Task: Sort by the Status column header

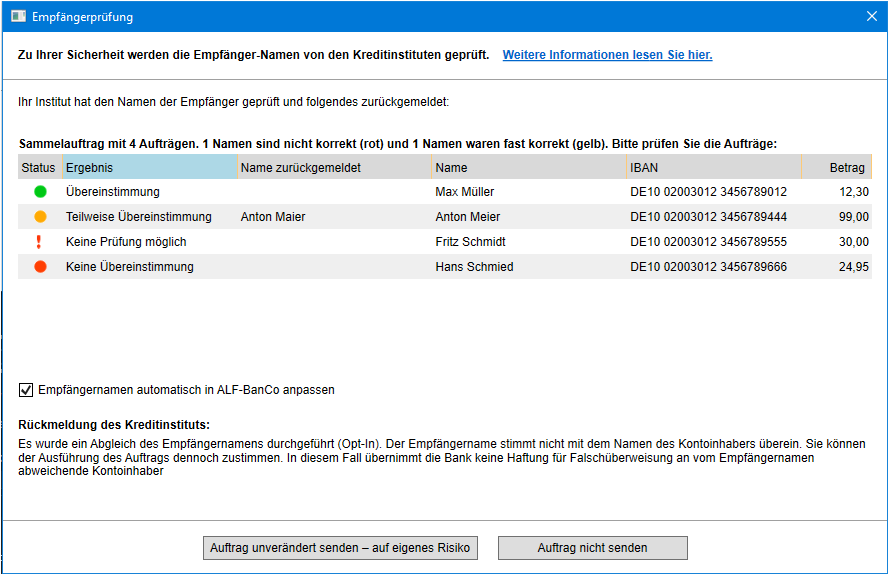Action: tap(40, 167)
